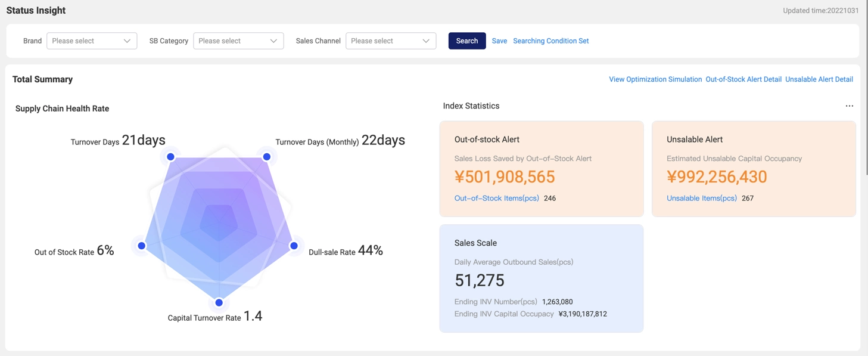Open View Optimization Simulation

(655, 79)
